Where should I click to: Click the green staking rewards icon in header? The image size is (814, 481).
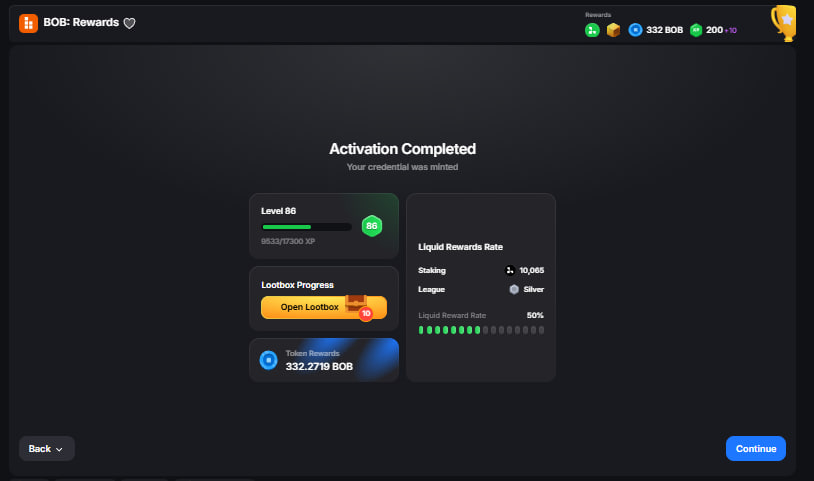[x=592, y=30]
